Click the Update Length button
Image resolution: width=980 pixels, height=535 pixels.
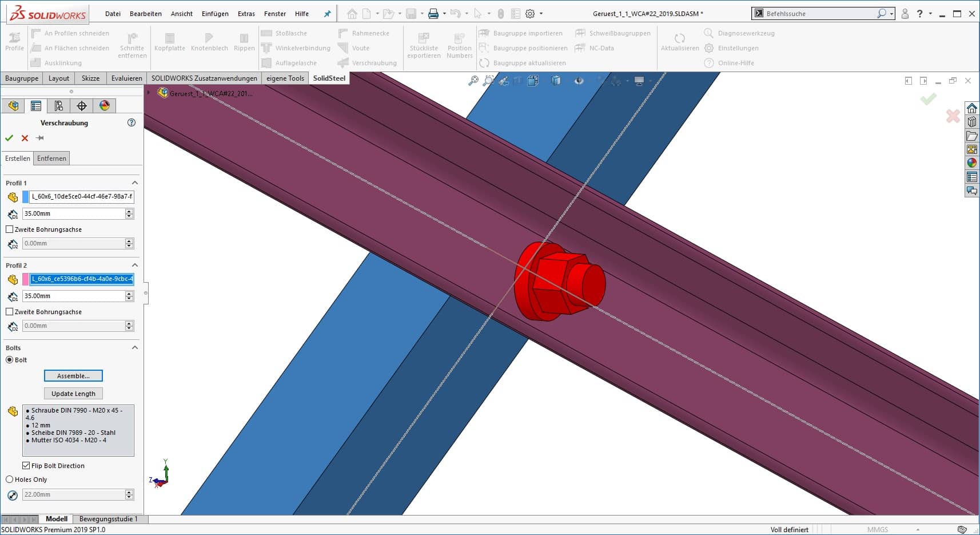(73, 394)
